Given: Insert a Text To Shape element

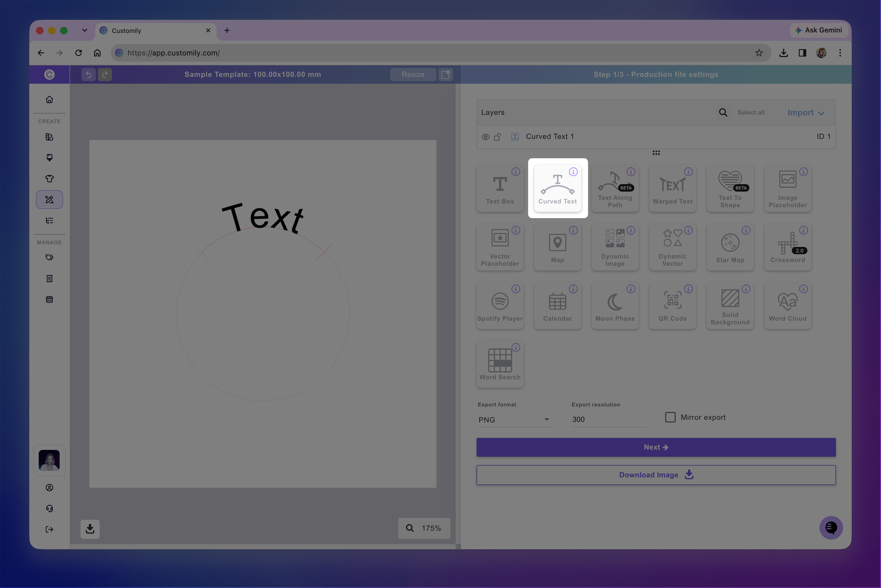Looking at the screenshot, I should (730, 188).
